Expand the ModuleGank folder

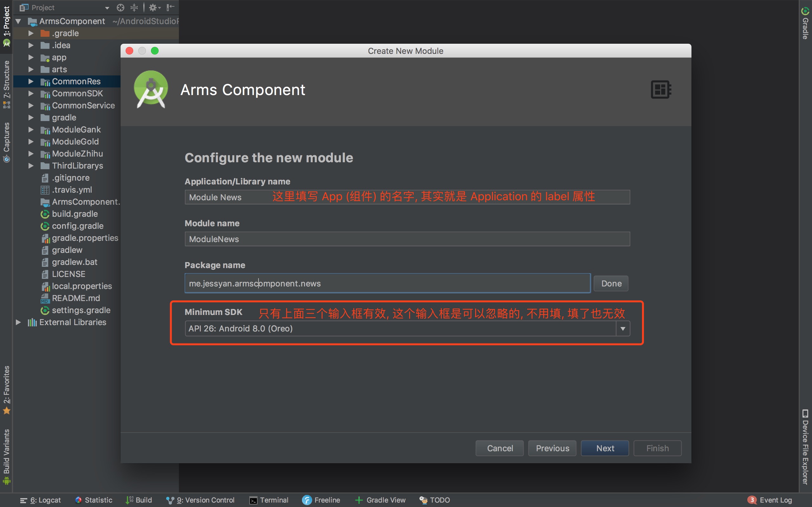(31, 130)
